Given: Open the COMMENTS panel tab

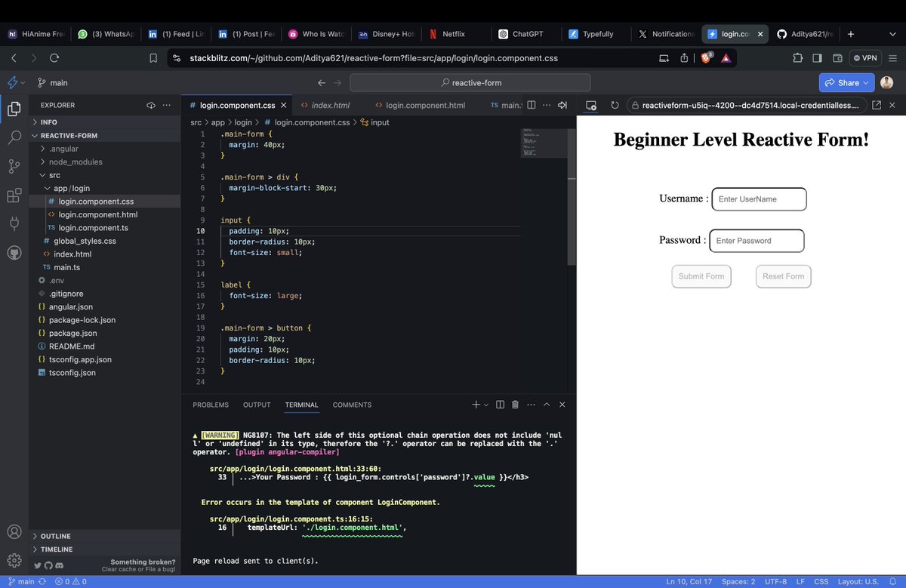Looking at the screenshot, I should point(352,405).
